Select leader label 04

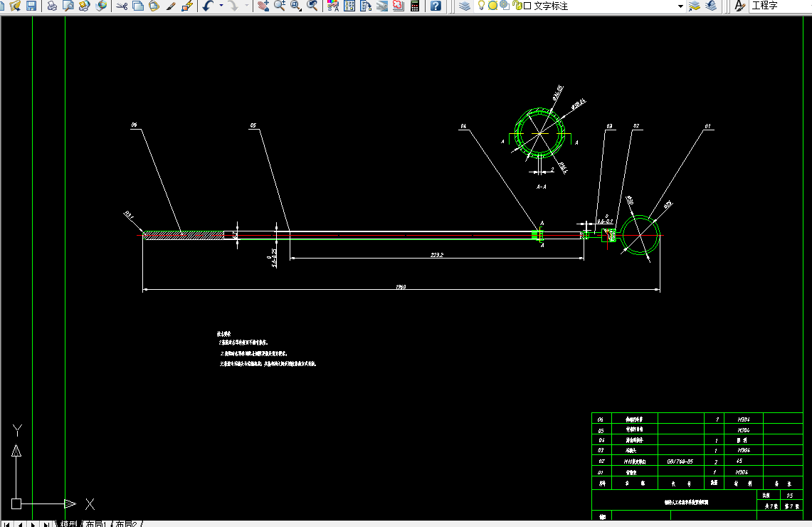coord(463,126)
